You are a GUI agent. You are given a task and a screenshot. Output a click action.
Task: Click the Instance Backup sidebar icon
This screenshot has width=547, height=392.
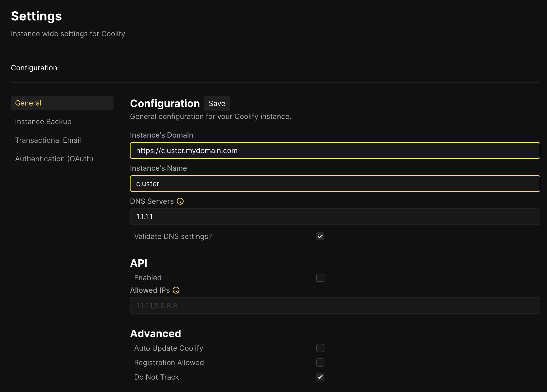click(43, 121)
